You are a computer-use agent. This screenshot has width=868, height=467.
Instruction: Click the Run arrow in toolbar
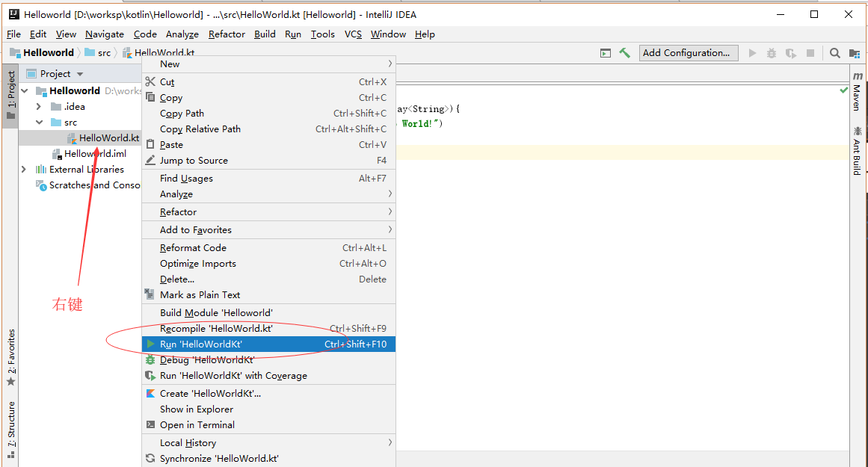pyautogui.click(x=752, y=53)
